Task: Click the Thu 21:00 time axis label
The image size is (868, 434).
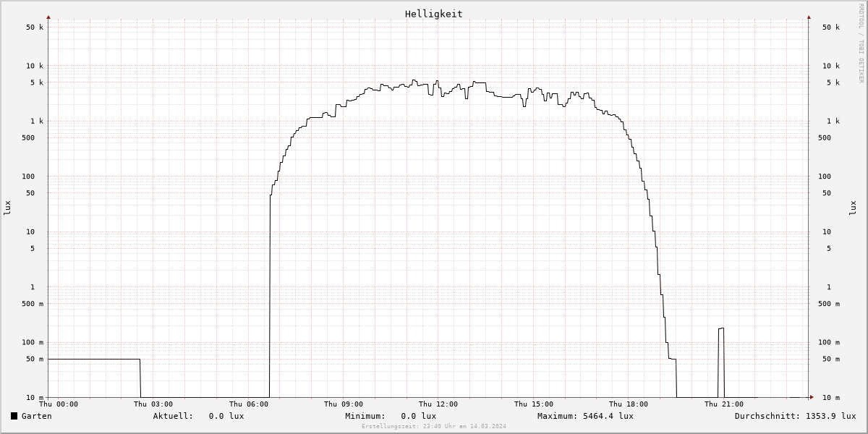Action: [x=724, y=404]
